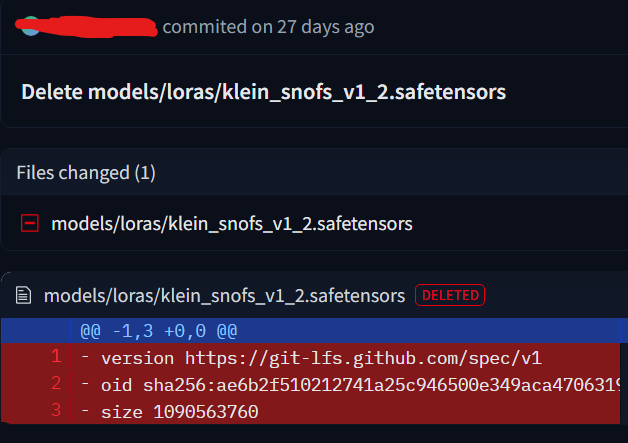Click line number 2 in the diff
Viewport: 628px width, 443px height.
pyautogui.click(x=56, y=383)
